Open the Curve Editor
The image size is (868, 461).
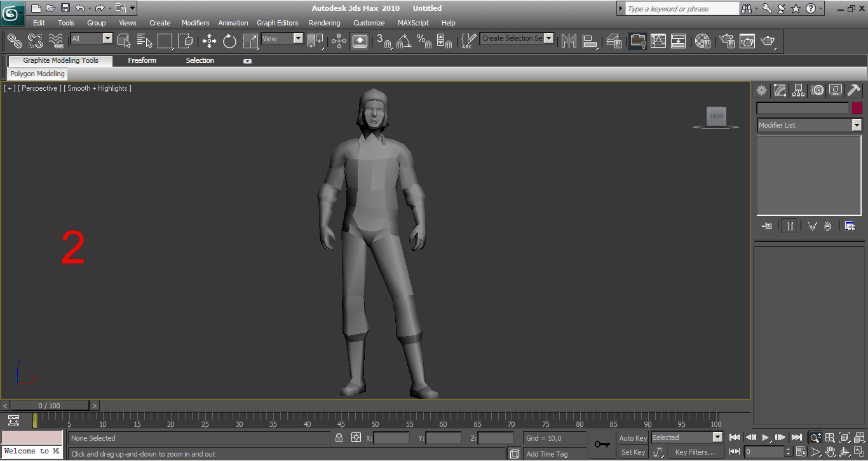(658, 41)
